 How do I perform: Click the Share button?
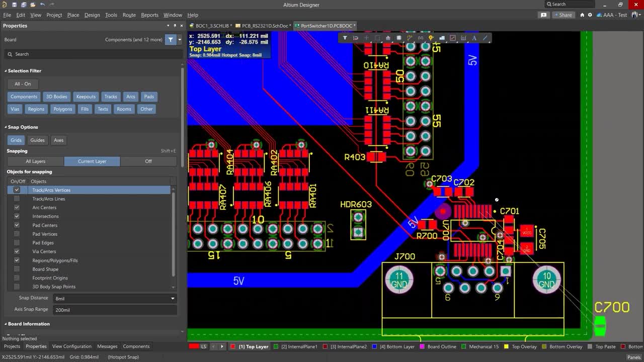click(562, 15)
